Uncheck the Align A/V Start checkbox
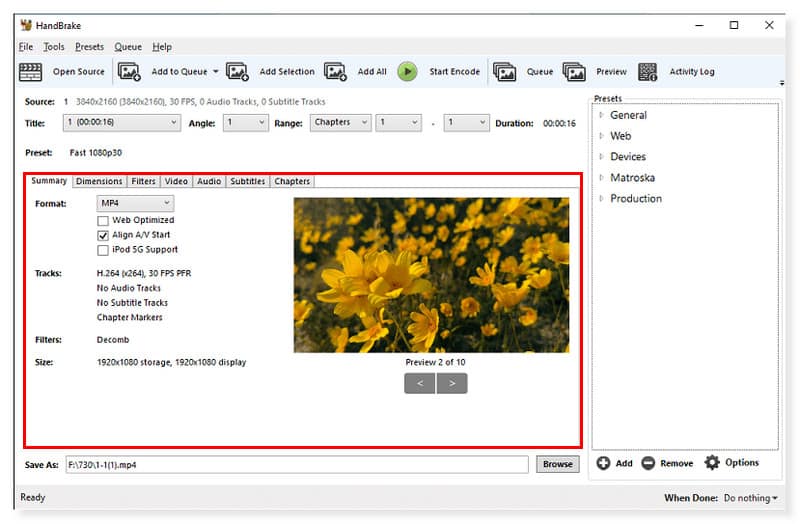The width and height of the screenshot is (800, 524). click(103, 235)
